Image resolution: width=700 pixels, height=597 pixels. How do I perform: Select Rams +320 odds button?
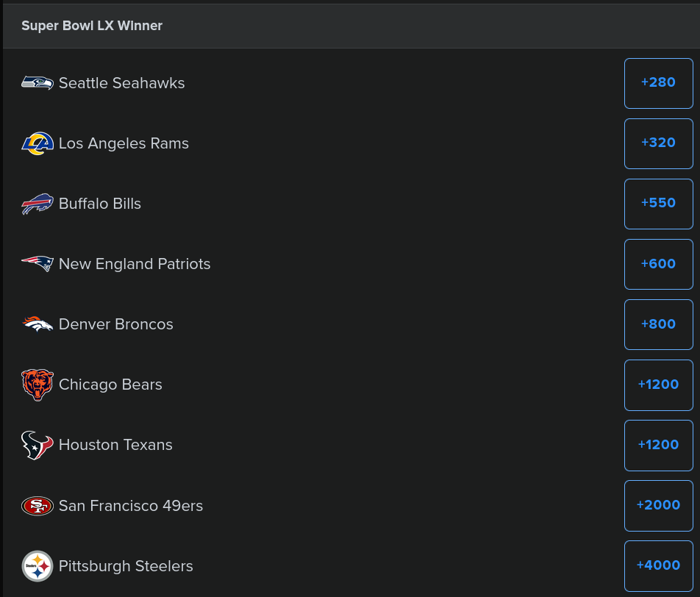point(659,143)
